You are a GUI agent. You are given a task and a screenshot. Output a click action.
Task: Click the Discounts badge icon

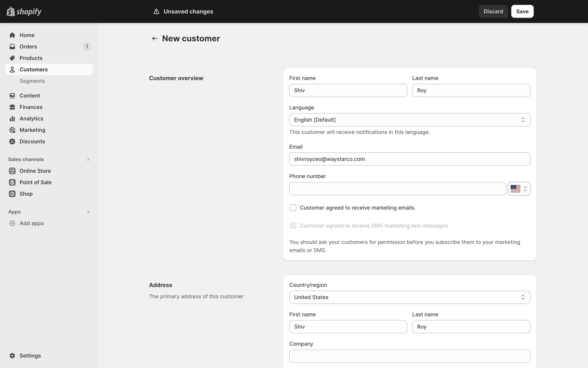pyautogui.click(x=12, y=141)
